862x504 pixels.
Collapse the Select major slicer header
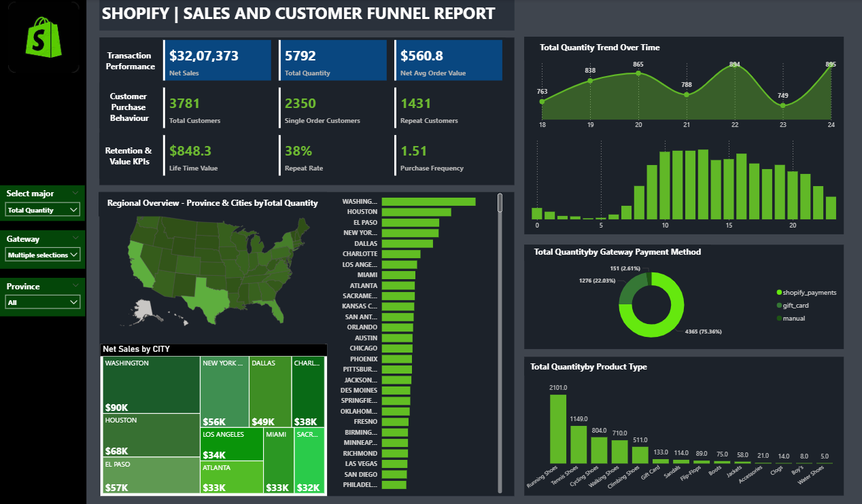[x=77, y=193]
